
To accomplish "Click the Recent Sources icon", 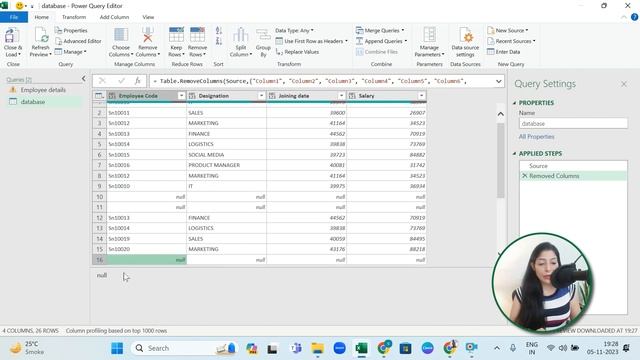I will [x=491, y=41].
